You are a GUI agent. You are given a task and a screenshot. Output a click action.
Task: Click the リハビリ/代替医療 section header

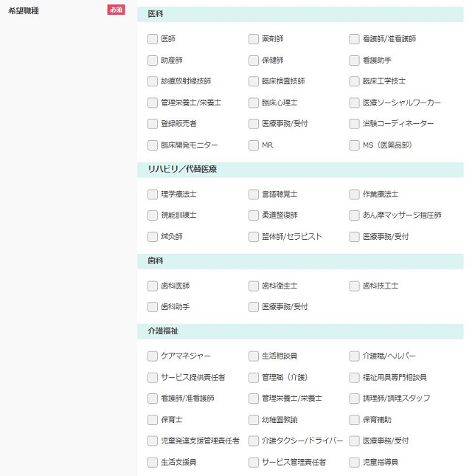click(x=300, y=170)
